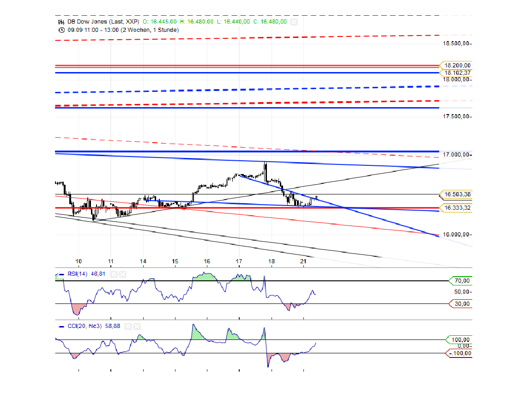Click the settings icon after the OHLC values
Image resolution: width=532 pixels, height=418 pixels.
[294, 21]
